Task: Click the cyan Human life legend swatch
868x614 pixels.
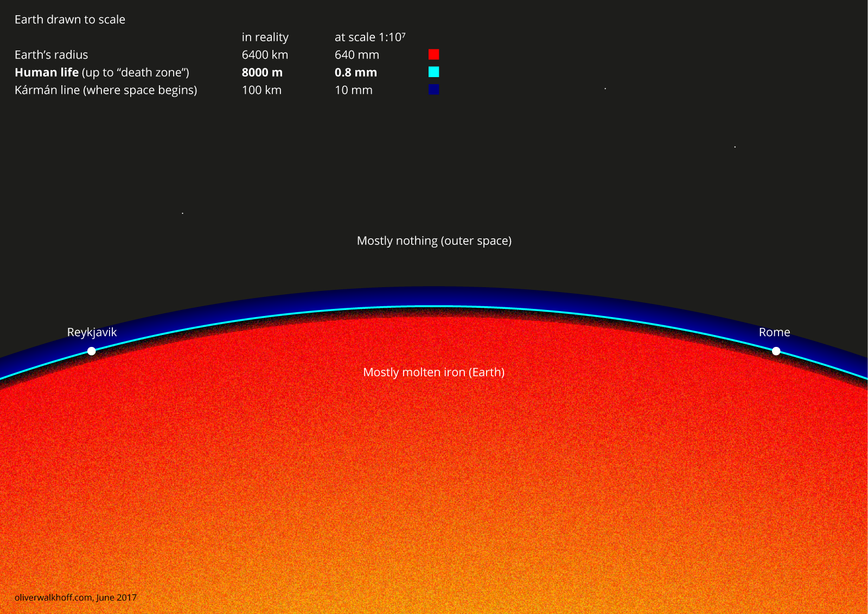Action: click(433, 72)
